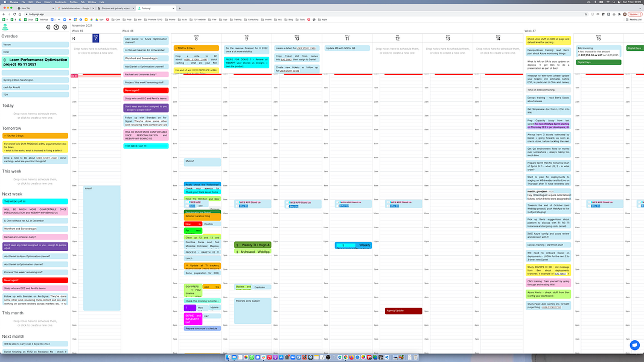Open the Bookmarks menu in menu bar
This screenshot has height=362, width=644.
point(60,2)
